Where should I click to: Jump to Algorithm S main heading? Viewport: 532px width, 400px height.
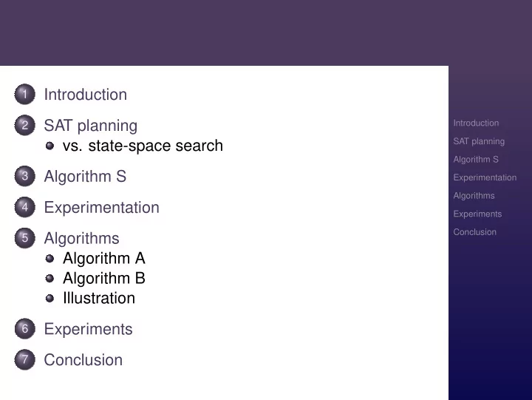coord(85,177)
